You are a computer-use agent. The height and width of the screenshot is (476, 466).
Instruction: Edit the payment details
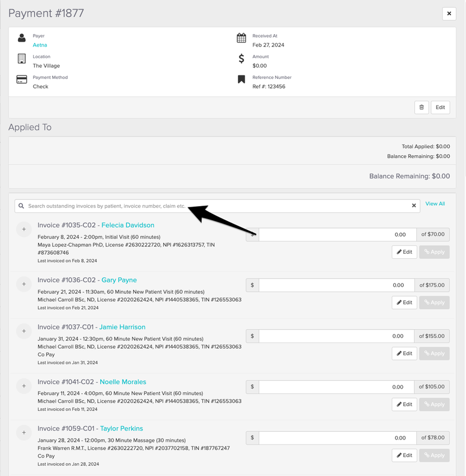(x=440, y=108)
